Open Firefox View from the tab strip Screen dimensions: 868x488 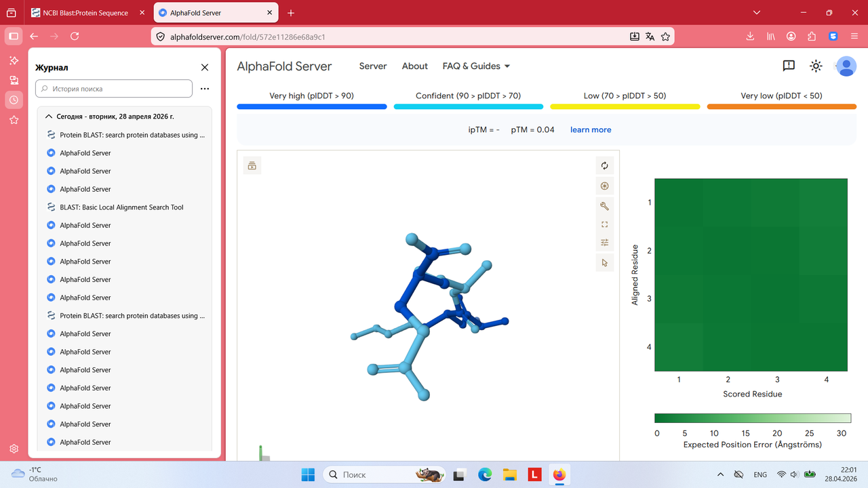pyautogui.click(x=12, y=13)
